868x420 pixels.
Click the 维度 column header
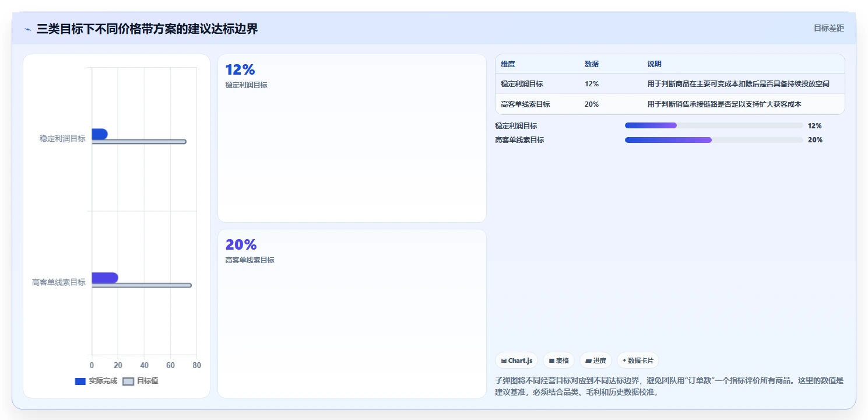(x=508, y=64)
